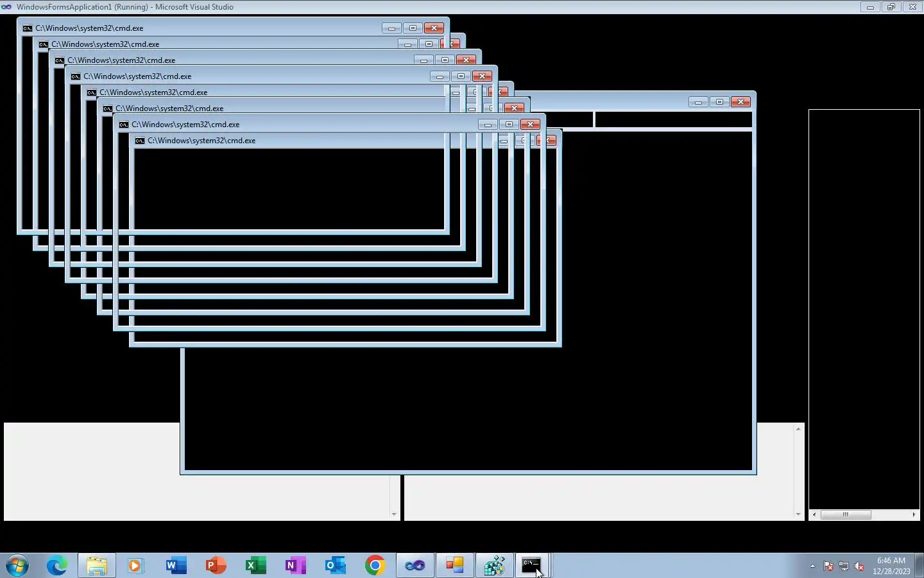
Task: Launch Outlook from the taskbar
Action: coord(335,565)
